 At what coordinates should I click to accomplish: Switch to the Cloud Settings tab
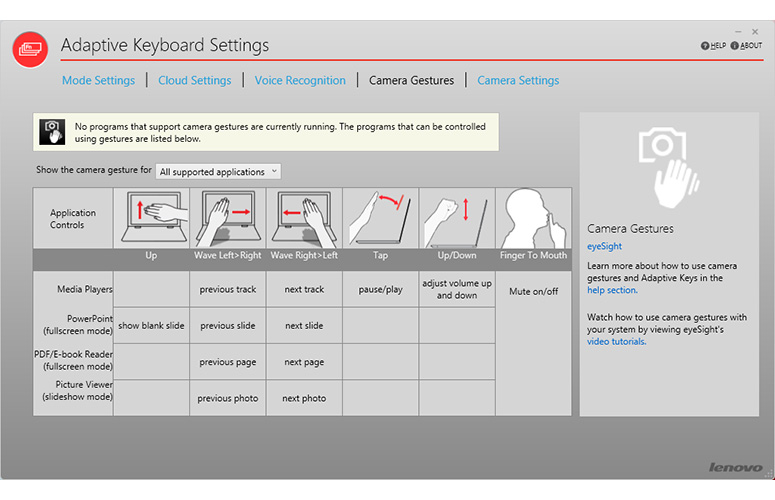click(x=195, y=80)
